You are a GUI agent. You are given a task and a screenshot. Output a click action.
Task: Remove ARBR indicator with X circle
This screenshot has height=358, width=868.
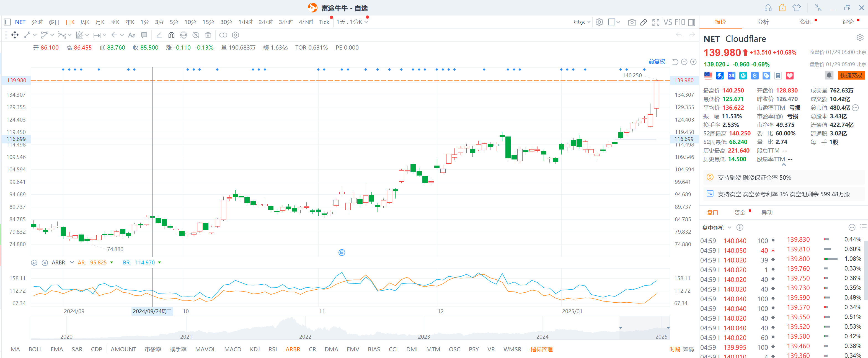(x=45, y=262)
